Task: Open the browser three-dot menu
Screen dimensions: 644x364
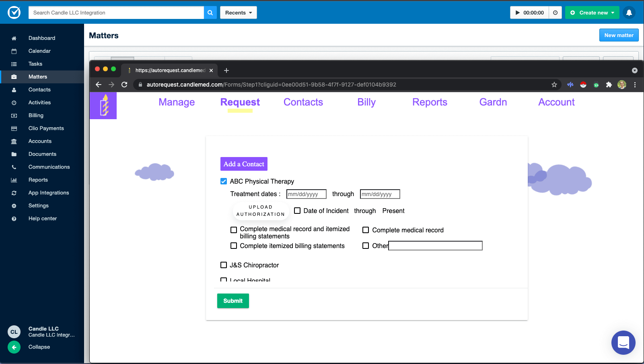Action: tap(635, 85)
